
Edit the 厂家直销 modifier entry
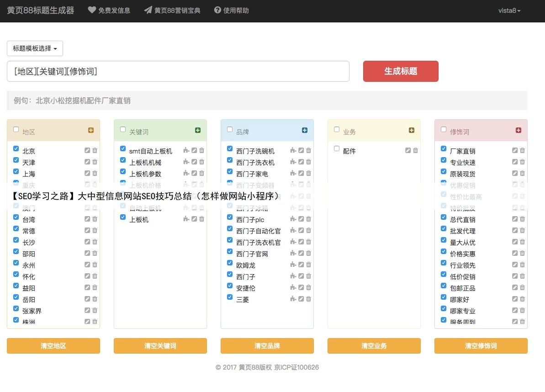pos(515,150)
